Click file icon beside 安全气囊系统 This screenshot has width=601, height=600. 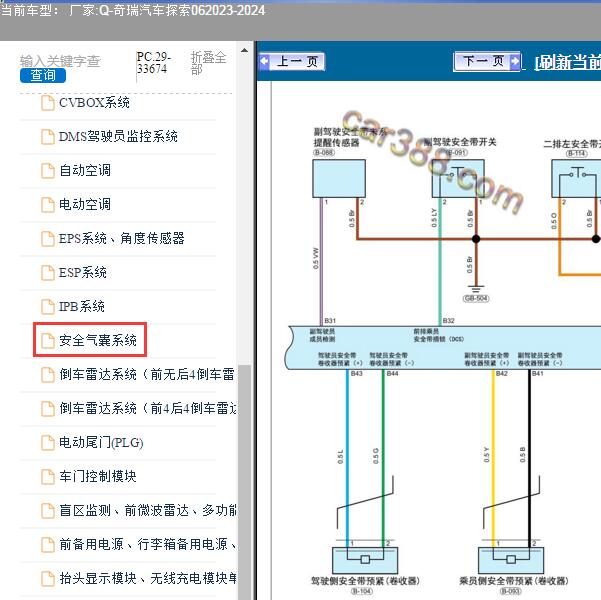tap(48, 341)
